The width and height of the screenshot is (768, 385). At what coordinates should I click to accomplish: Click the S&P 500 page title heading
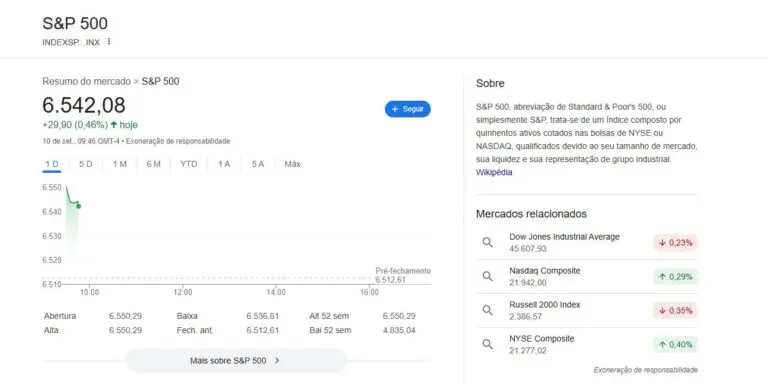pyautogui.click(x=75, y=23)
